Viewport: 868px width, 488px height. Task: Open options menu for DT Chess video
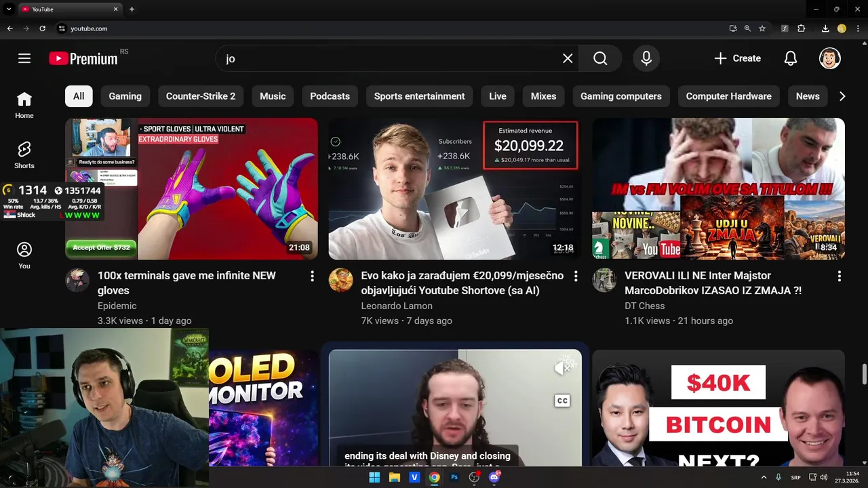click(839, 276)
